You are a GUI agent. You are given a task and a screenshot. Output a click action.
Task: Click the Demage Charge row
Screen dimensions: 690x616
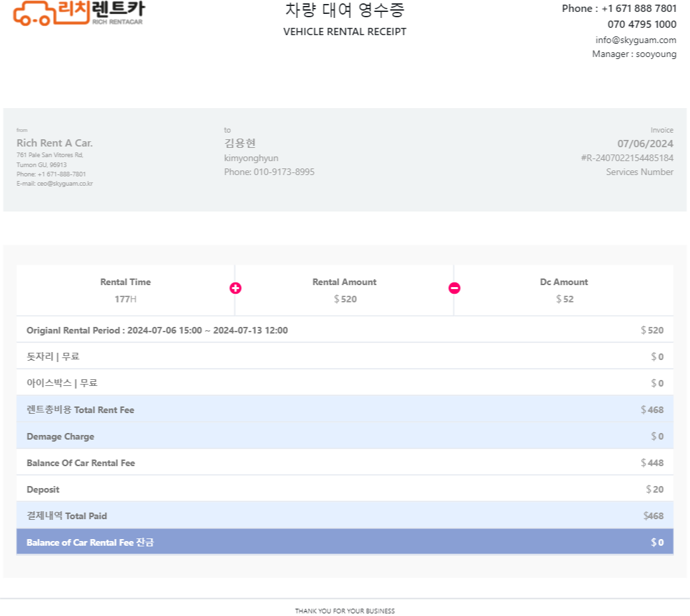[344, 436]
